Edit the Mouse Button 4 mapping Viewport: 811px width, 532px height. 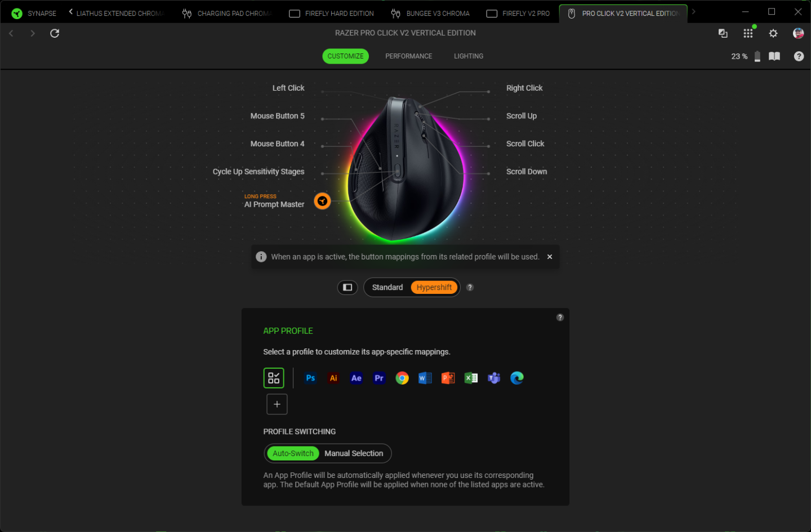pos(277,144)
